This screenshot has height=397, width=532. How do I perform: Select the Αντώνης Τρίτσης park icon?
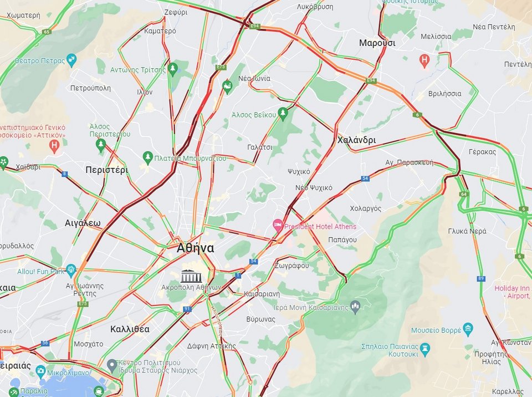point(173,69)
